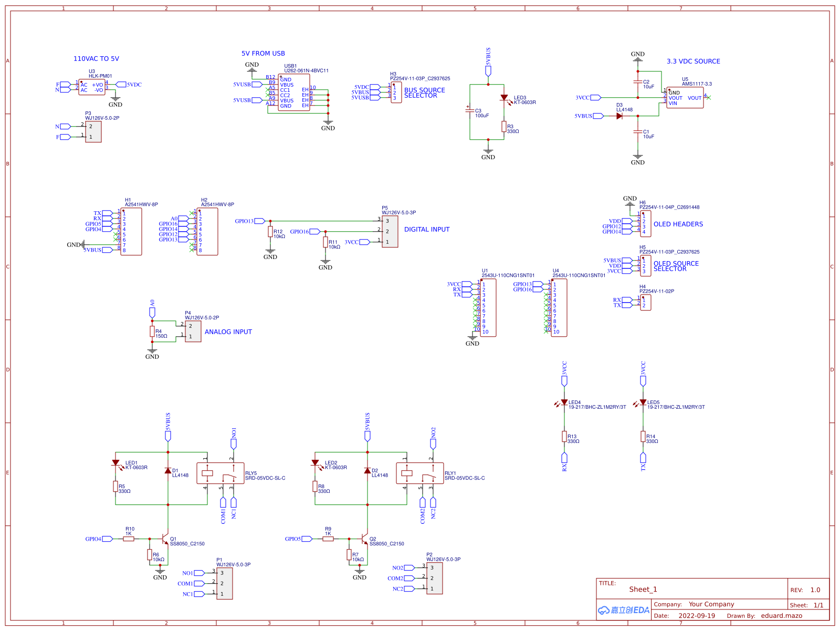840x631 pixels.
Task: Click the 嘉立创EDA logo in the title block
Action: click(x=623, y=609)
